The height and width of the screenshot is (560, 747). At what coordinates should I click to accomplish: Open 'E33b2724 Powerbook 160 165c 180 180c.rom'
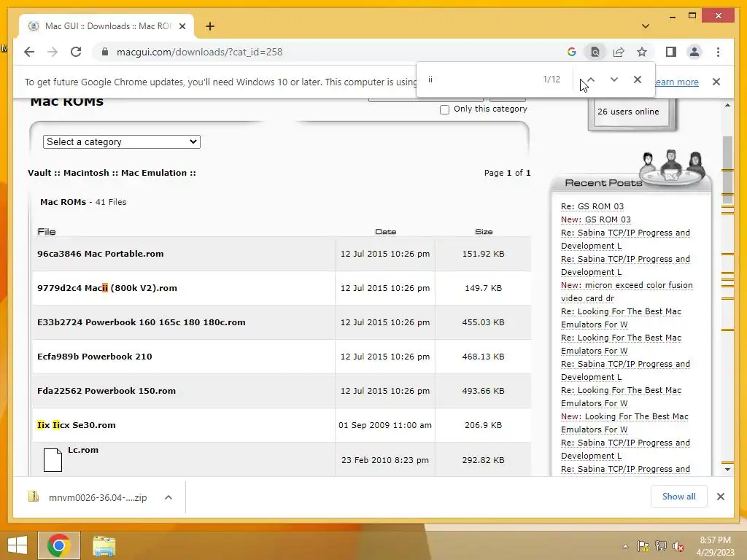pyautogui.click(x=142, y=322)
